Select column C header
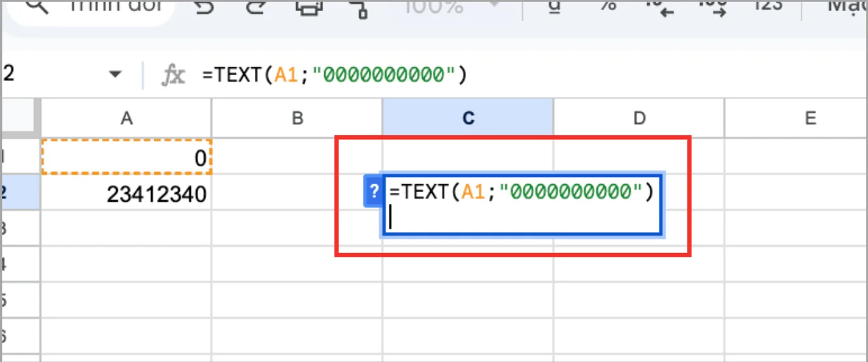868x362 pixels. click(468, 118)
